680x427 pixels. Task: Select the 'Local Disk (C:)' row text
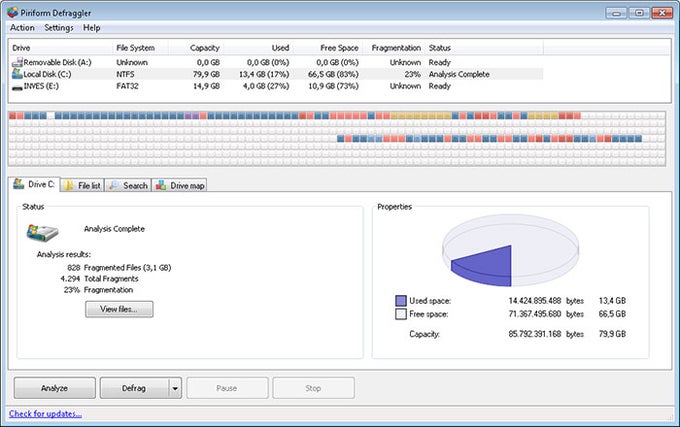click(x=47, y=74)
